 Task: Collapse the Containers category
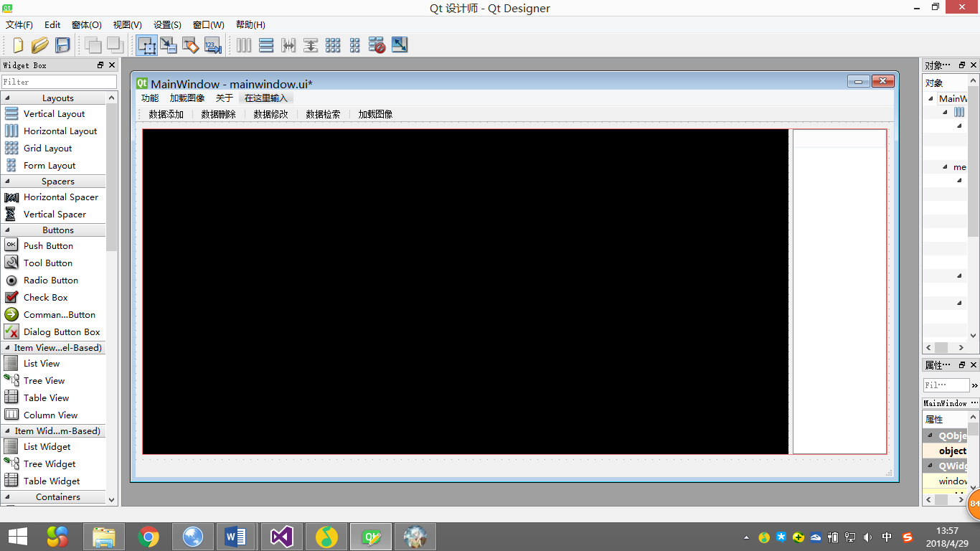point(7,496)
